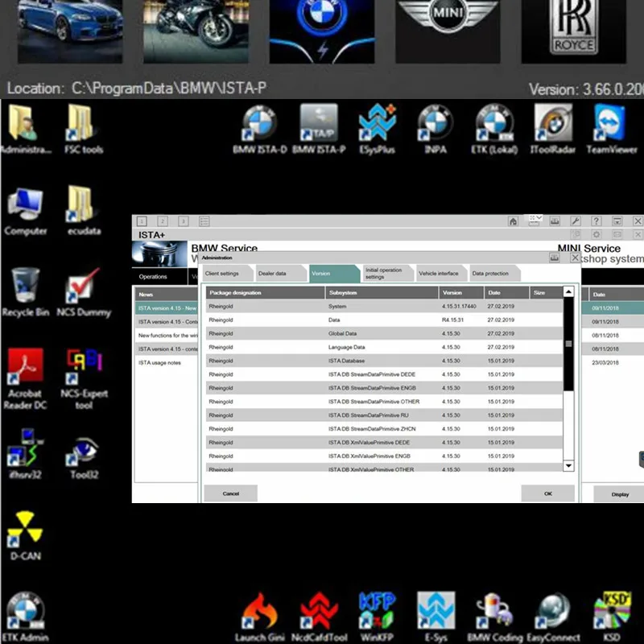Open the Administrator folder icon
This screenshot has height=644, width=644.
pos(26,129)
